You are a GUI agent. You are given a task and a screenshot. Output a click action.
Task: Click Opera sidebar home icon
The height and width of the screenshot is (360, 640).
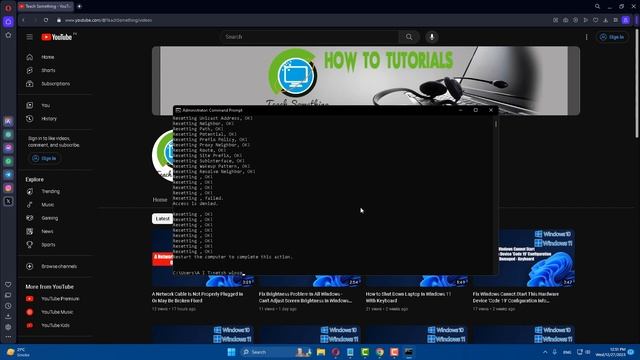8,22
